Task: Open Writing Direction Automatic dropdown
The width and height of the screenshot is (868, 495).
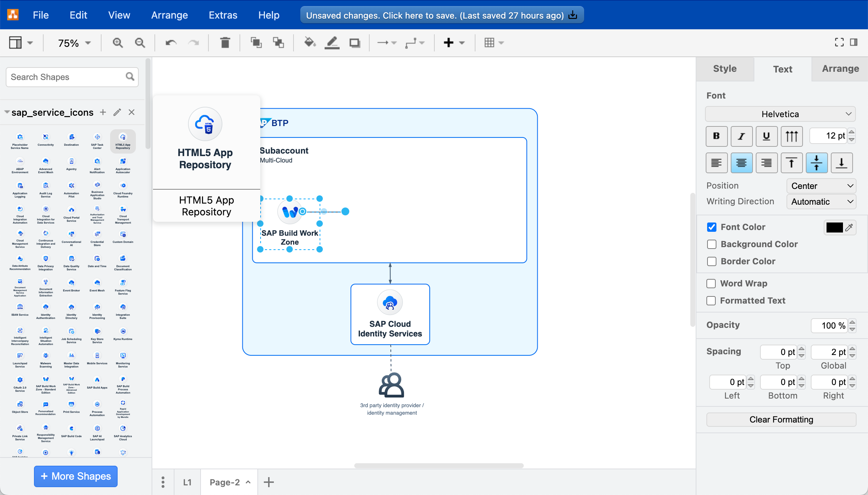Action: tap(821, 202)
